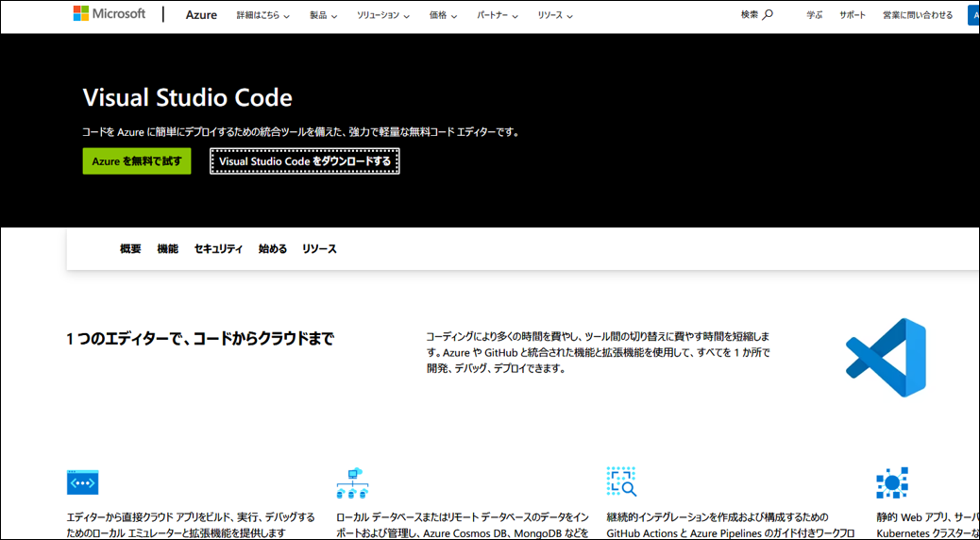Click Visual Studio Code をダウンロードする button
The width and height of the screenshot is (980, 540).
pyautogui.click(x=304, y=161)
